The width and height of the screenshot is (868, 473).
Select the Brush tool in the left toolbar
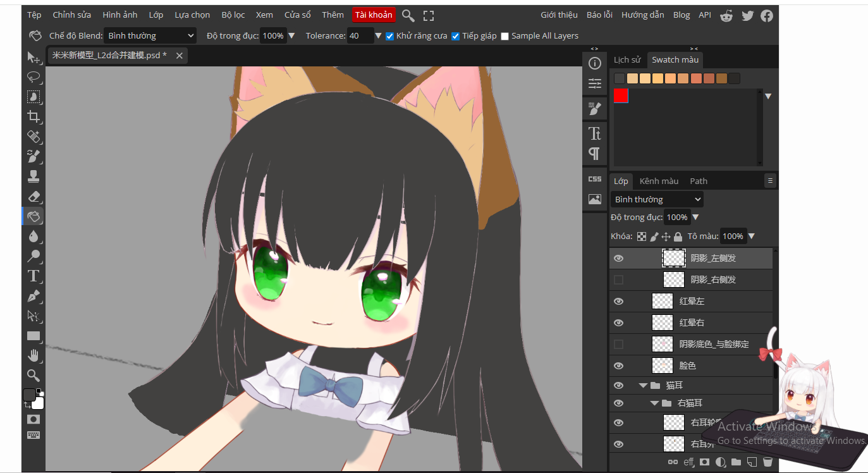tap(34, 156)
